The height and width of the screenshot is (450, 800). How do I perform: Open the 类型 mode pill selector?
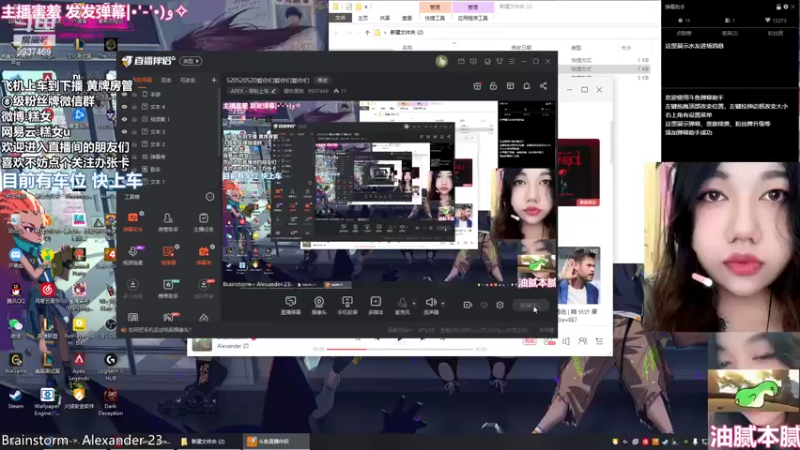coord(191,61)
